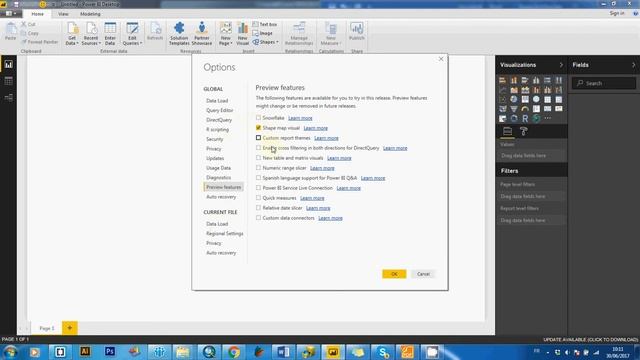
Task: Open the Global Data Load options
Action: pos(217,101)
